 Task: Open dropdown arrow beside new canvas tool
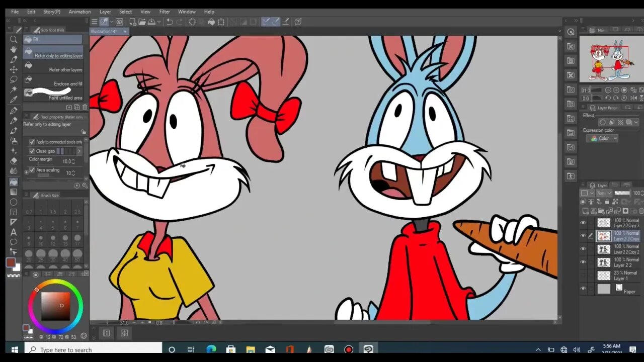(x=111, y=22)
